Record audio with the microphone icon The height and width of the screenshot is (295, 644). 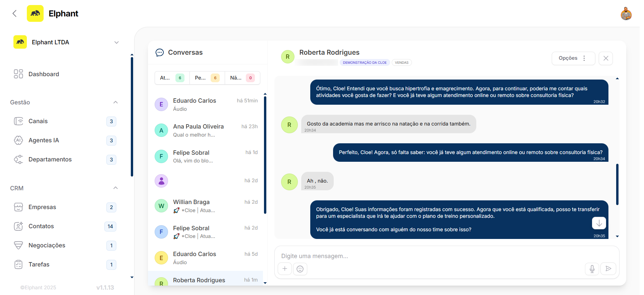(x=592, y=269)
